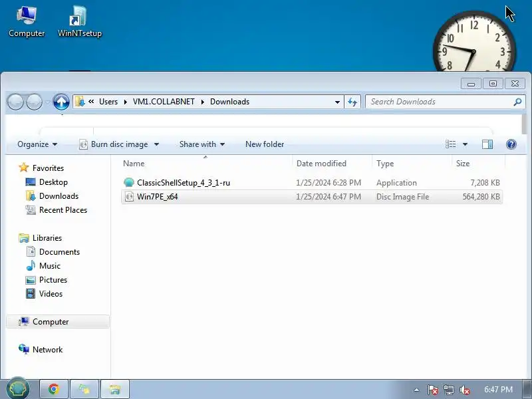Select Network in navigation pane
The width and height of the screenshot is (532, 399).
click(47, 350)
